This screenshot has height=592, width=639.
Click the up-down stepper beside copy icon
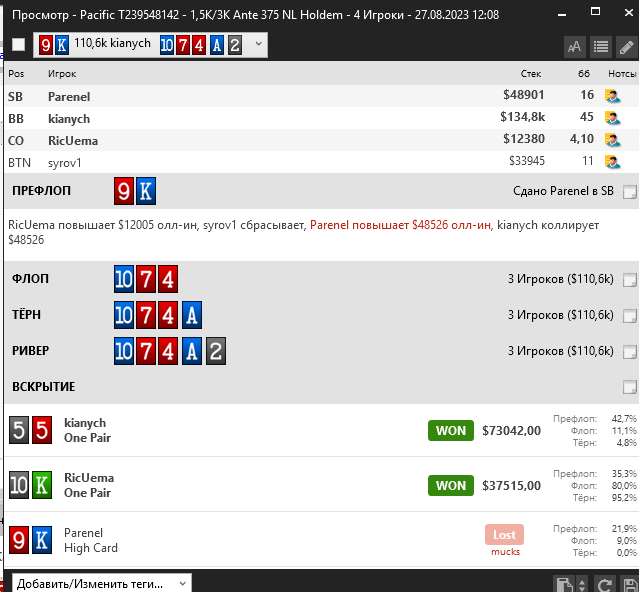tap(582, 584)
